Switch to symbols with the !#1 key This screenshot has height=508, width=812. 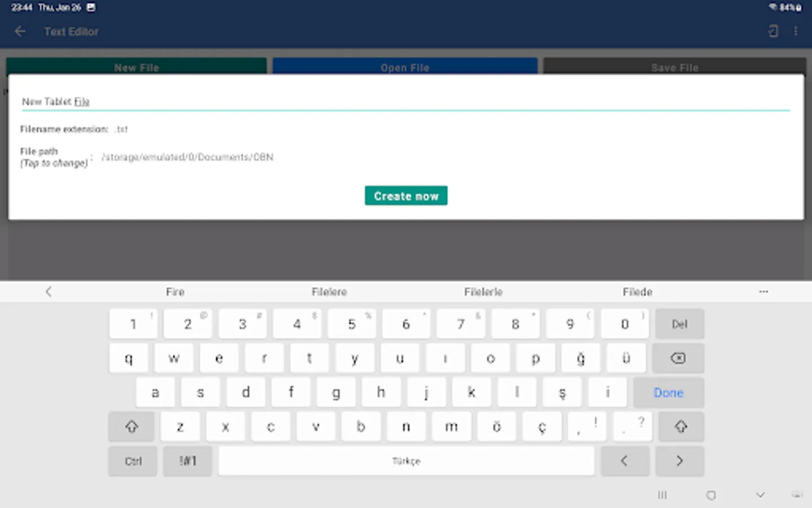(x=188, y=461)
